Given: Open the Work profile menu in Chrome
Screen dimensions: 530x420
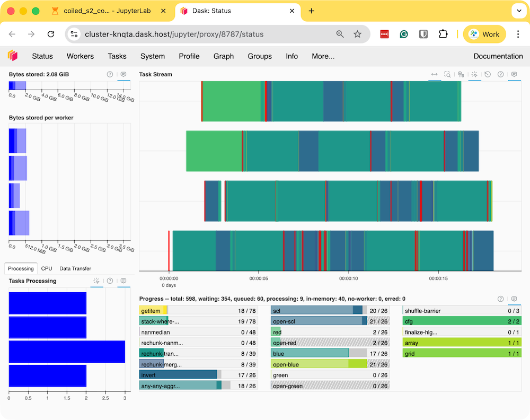Looking at the screenshot, I should (484, 34).
